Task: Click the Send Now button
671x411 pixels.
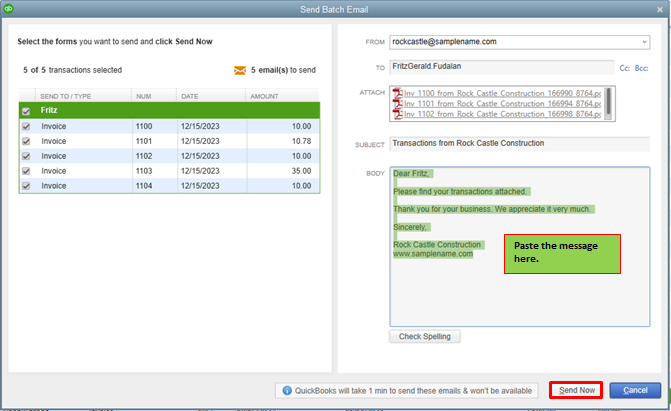Action: (x=576, y=390)
